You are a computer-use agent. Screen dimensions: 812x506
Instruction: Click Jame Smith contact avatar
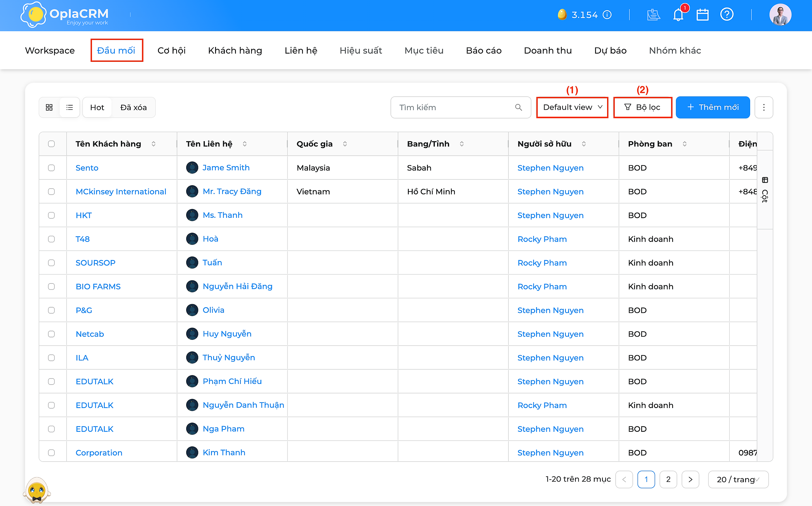(192, 168)
